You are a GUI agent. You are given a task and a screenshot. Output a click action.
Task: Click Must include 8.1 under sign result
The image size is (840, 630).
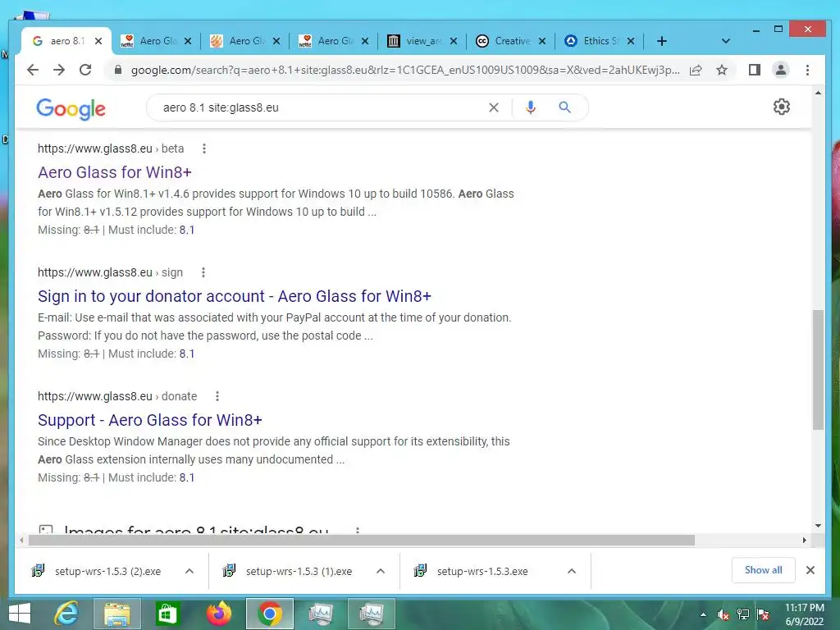[x=187, y=354]
